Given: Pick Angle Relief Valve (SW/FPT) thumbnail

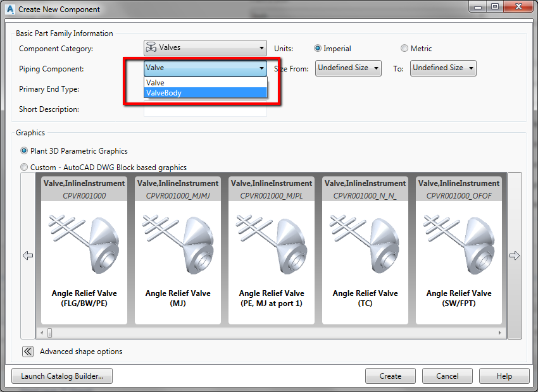Looking at the screenshot, I should 459,250.
